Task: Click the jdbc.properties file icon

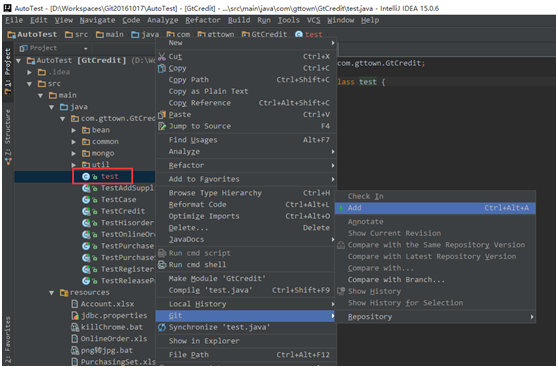Action: [75, 316]
